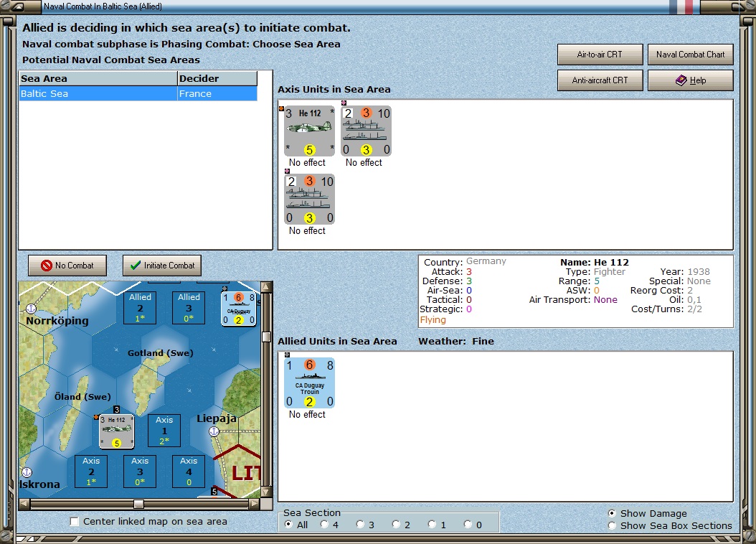Open the Naval Combat Chart

(691, 55)
